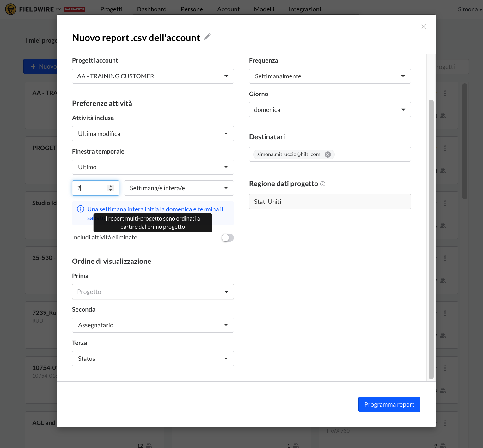Click the Programma report button
Image resolution: width=483 pixels, height=448 pixels.
click(389, 404)
